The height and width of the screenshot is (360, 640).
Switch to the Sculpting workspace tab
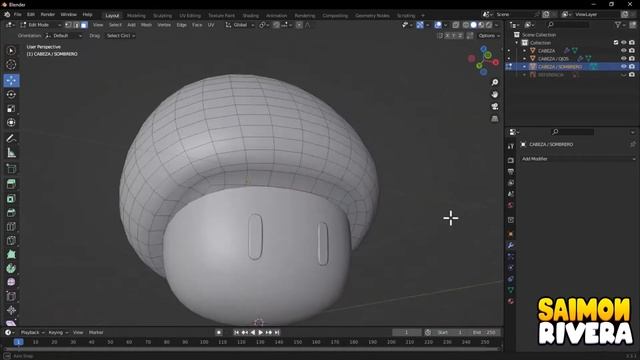(162, 16)
